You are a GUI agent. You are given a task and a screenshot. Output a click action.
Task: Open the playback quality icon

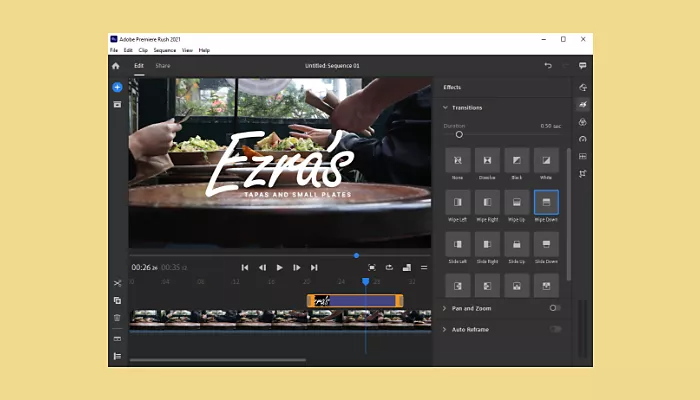tap(407, 267)
